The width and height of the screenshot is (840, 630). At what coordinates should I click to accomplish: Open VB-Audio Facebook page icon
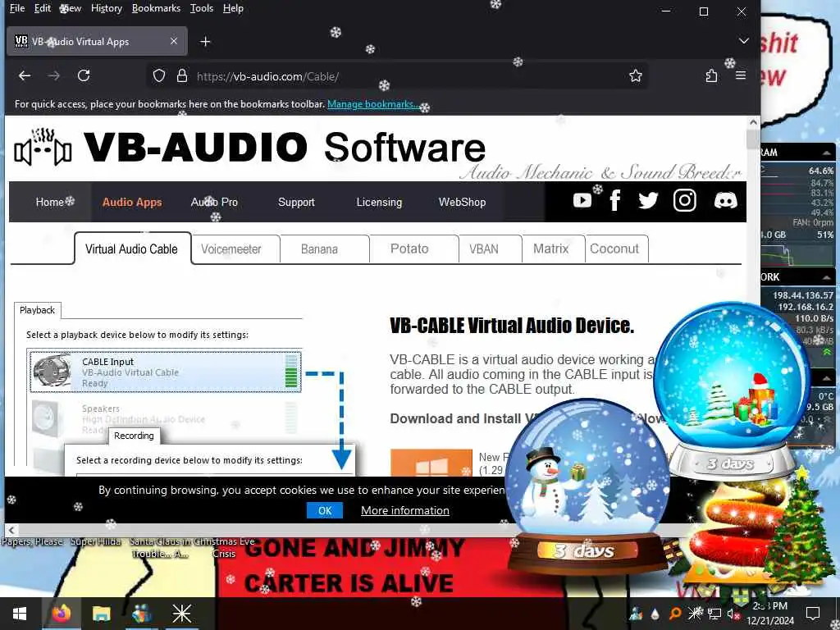pyautogui.click(x=615, y=201)
